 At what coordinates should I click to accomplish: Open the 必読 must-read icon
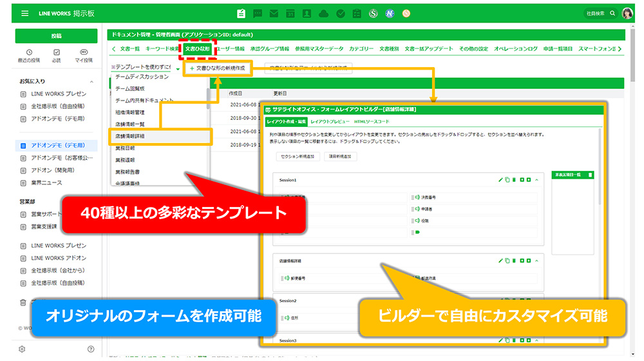[x=56, y=55]
